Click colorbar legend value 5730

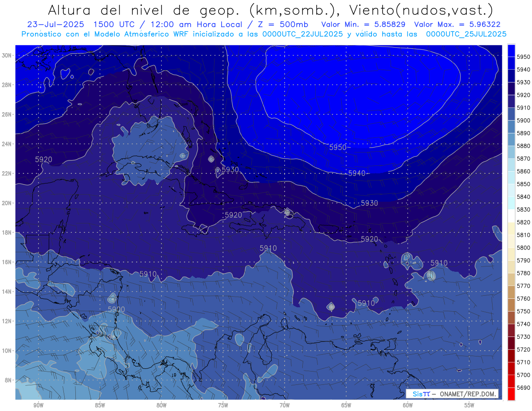coord(524,337)
